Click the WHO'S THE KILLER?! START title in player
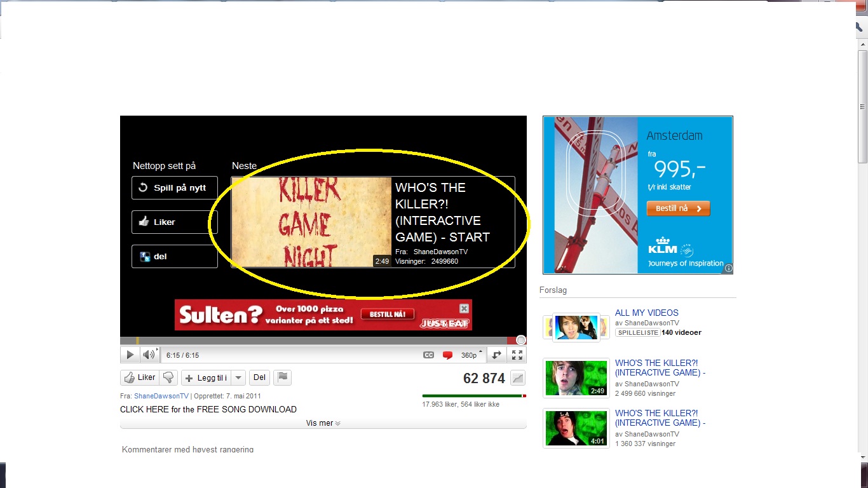 pos(443,212)
